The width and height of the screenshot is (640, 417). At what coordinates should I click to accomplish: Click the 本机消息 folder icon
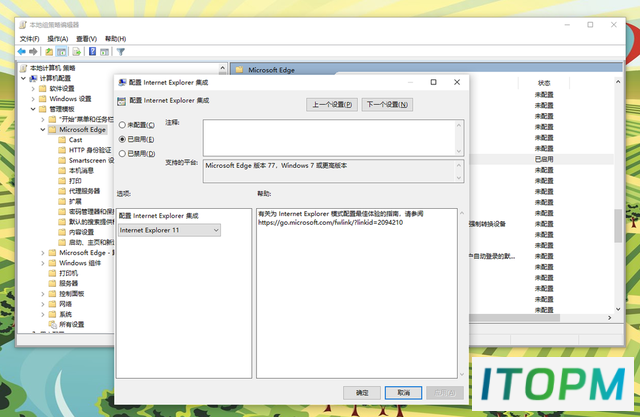[x=62, y=171]
